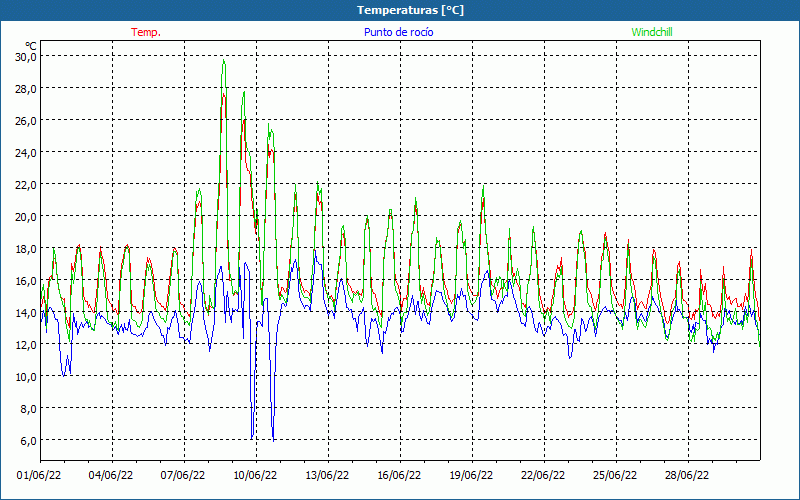
Task: Click the '25/06/22' date label
Action: pyautogui.click(x=615, y=475)
